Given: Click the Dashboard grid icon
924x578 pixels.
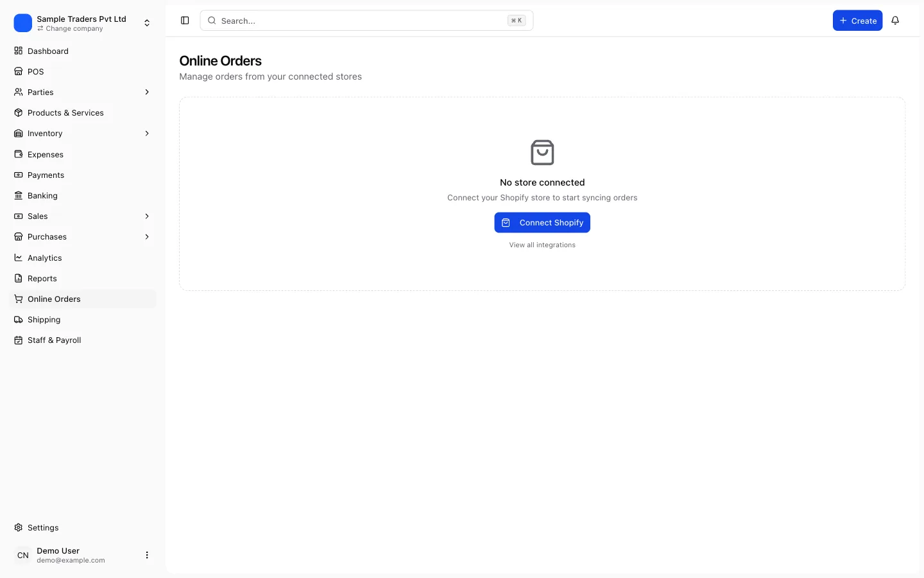Looking at the screenshot, I should 19,51.
